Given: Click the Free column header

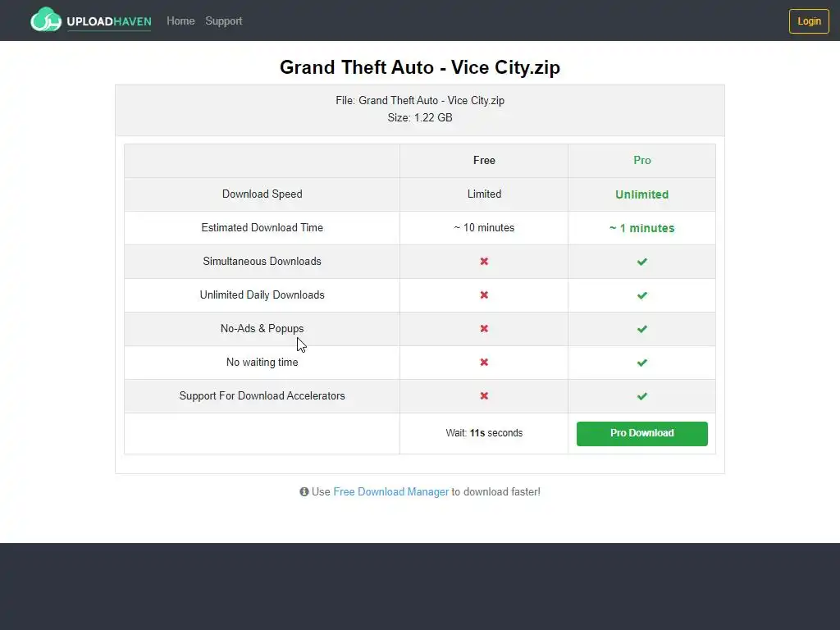Looking at the screenshot, I should click(x=484, y=161).
